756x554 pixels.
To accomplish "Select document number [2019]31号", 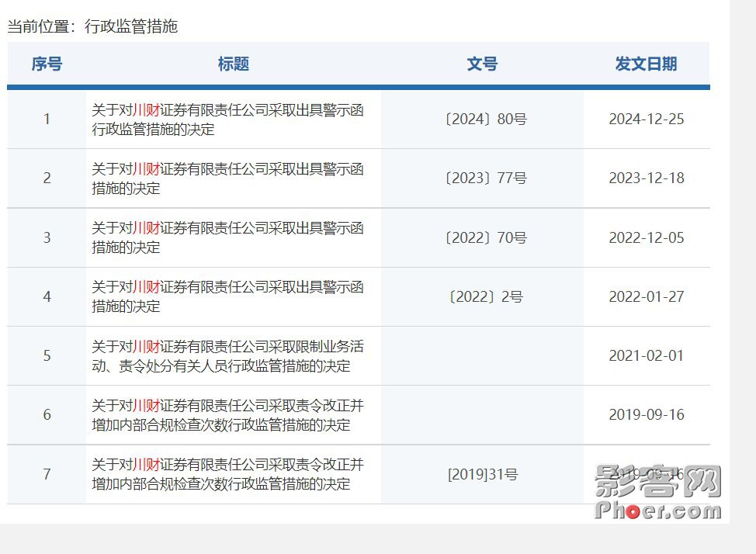I will coord(483,474).
